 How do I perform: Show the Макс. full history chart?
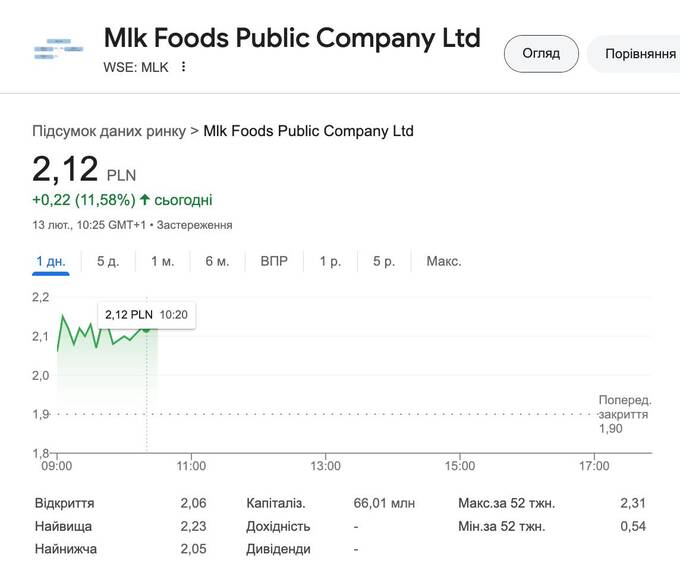443,261
